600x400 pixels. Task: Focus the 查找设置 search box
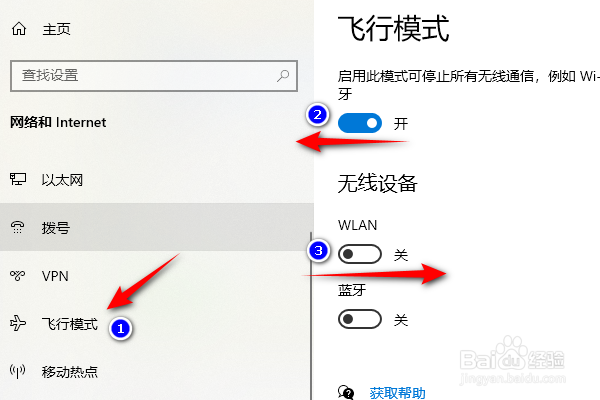click(x=154, y=75)
